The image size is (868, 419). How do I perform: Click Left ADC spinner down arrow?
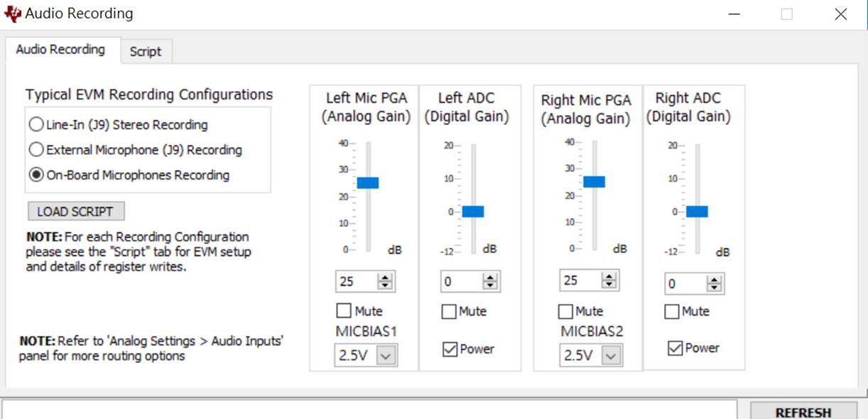tap(490, 286)
